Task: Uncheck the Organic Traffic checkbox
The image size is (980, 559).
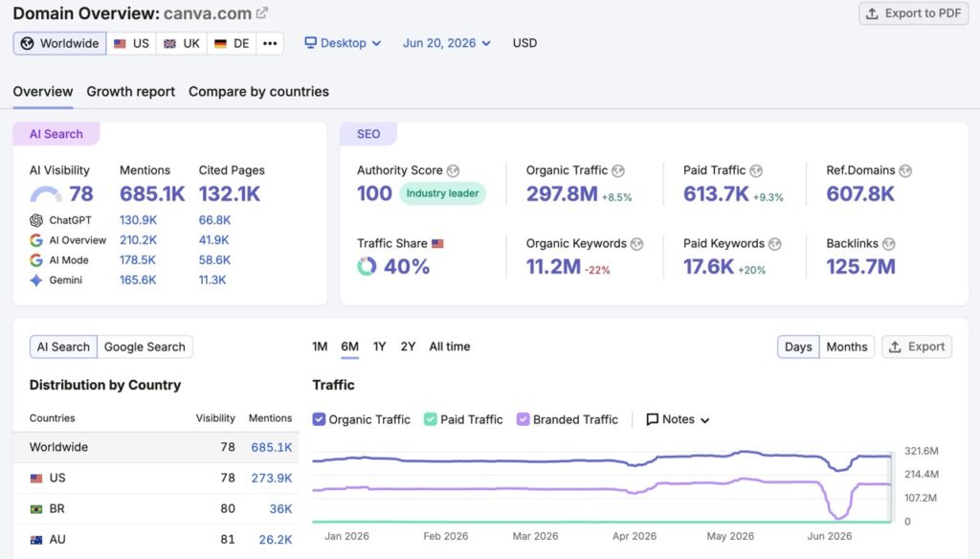Action: click(319, 419)
